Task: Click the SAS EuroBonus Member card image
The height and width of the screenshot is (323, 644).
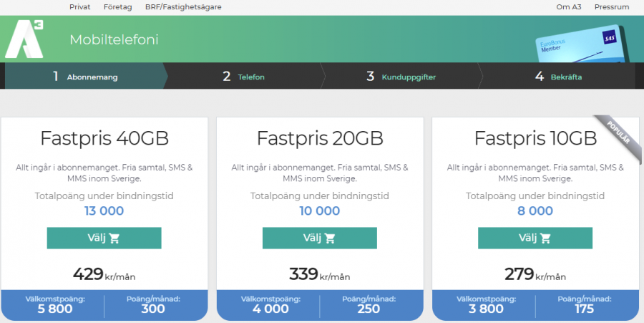Action: 582,47
